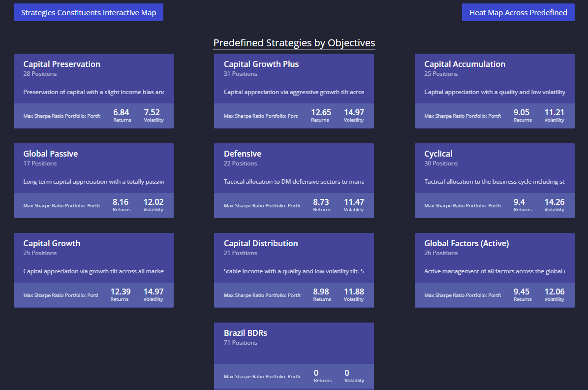
Task: Select the Capital Growth strategy title
Action: [x=52, y=243]
